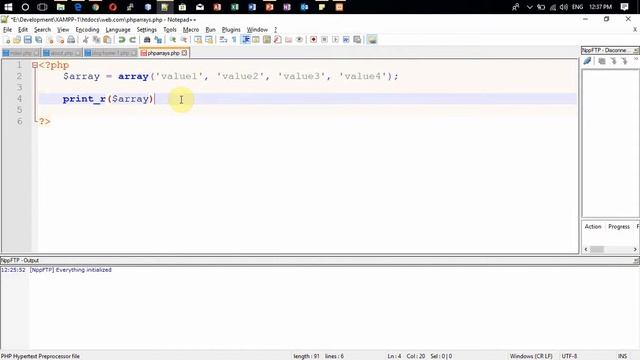The height and width of the screenshot is (360, 640).
Task: Save the file using the Save icon
Action: [x=28, y=40]
